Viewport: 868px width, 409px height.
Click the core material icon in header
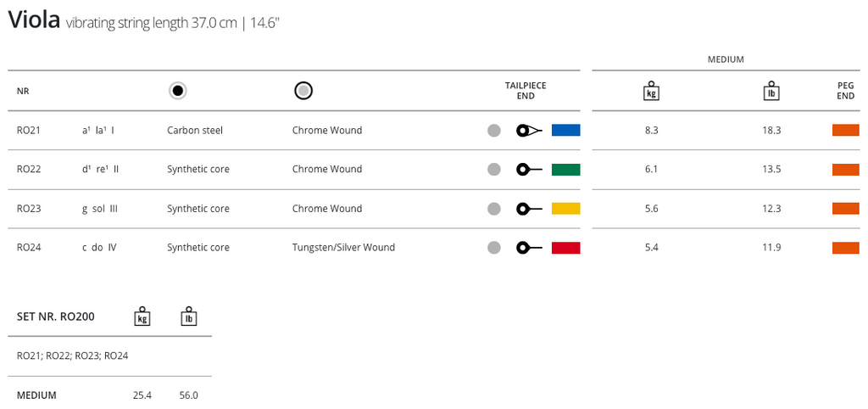pyautogui.click(x=178, y=92)
